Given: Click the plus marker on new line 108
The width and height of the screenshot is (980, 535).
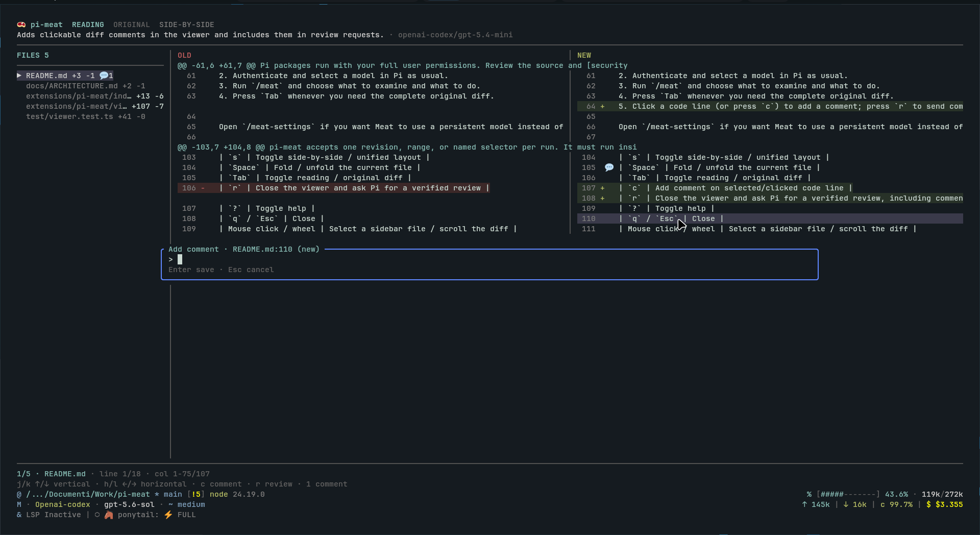Looking at the screenshot, I should 602,198.
